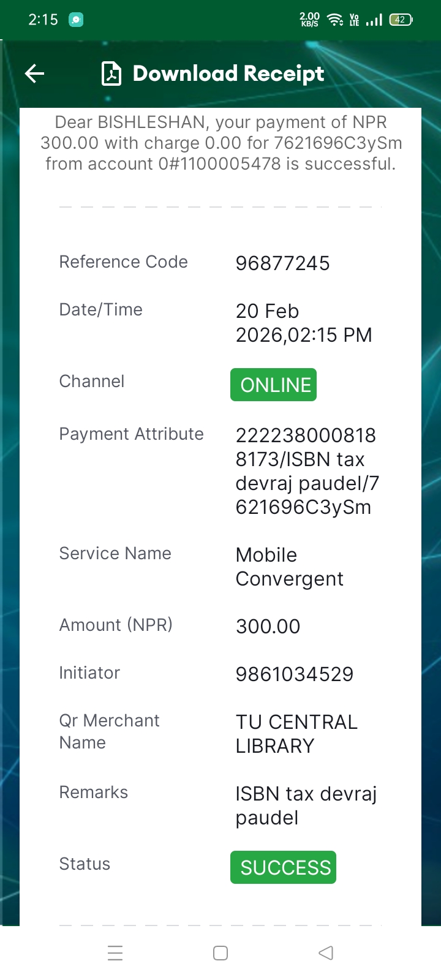Tap the green ONLINE channel badge
The height and width of the screenshot is (980, 441).
point(273,385)
